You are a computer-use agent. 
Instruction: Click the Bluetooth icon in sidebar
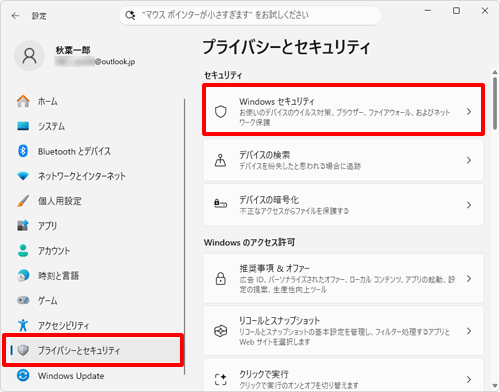(x=23, y=151)
